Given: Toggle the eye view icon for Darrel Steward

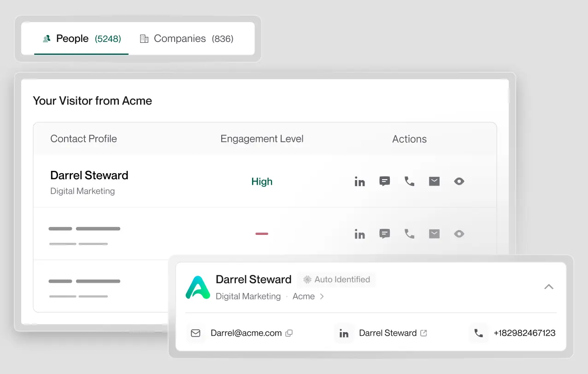Looking at the screenshot, I should pyautogui.click(x=459, y=181).
